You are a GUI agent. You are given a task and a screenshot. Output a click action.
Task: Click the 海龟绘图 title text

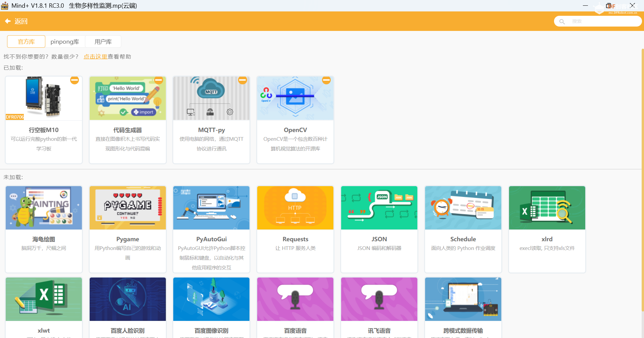(x=44, y=239)
